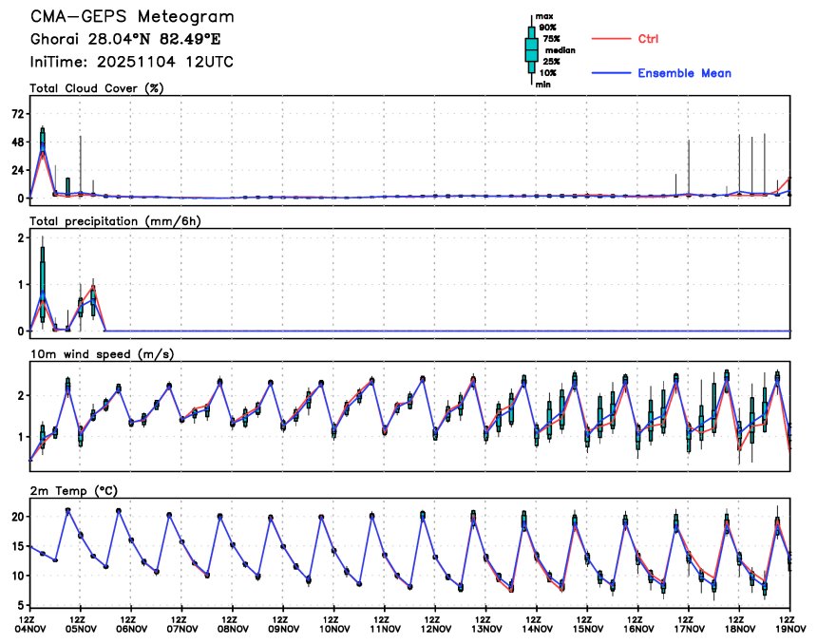Click the 10 tick on temperature axis
The image size is (817, 644).
coord(18,576)
